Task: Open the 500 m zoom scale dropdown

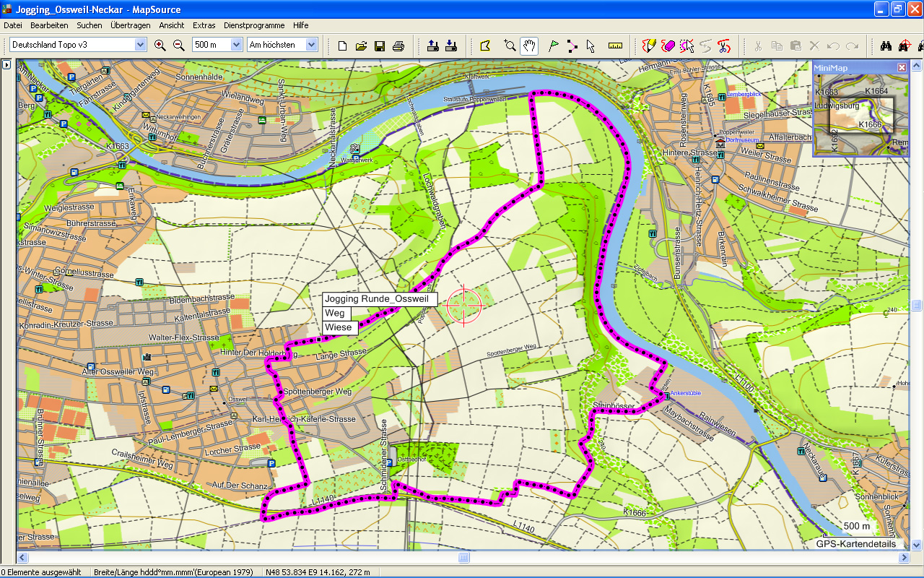Action: (236, 45)
